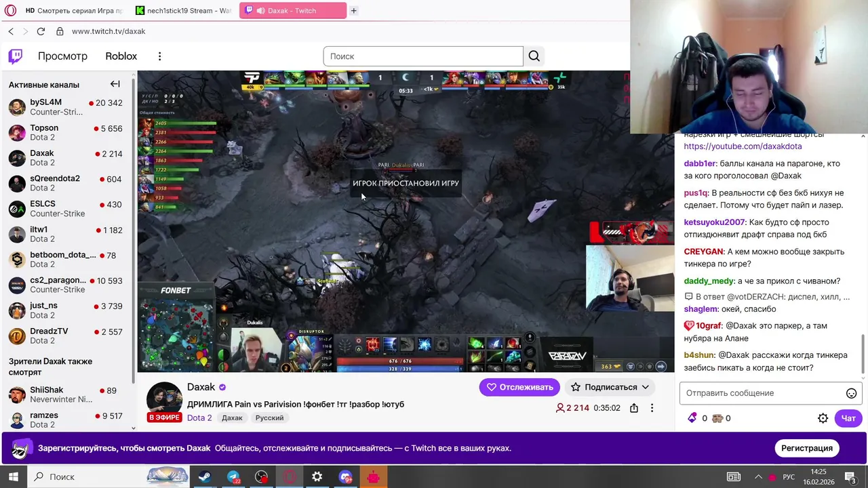Screen dimensions: 868x488
Task: Click the Twitch logo home icon
Action: 15,56
